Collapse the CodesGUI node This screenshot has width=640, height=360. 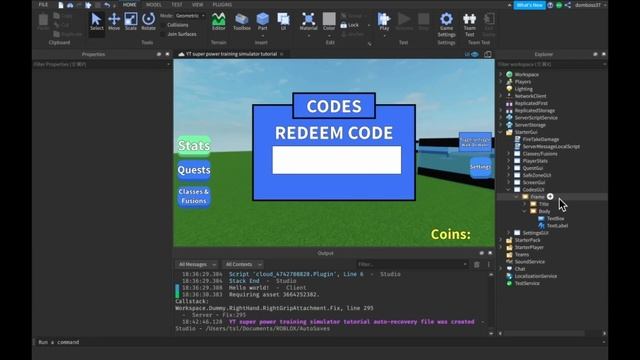(509, 189)
